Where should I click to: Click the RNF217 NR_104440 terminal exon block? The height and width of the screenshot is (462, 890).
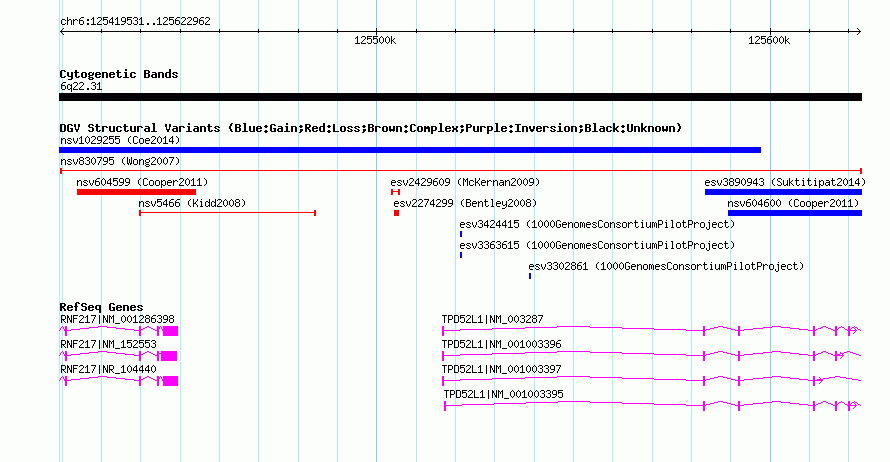click(x=170, y=381)
